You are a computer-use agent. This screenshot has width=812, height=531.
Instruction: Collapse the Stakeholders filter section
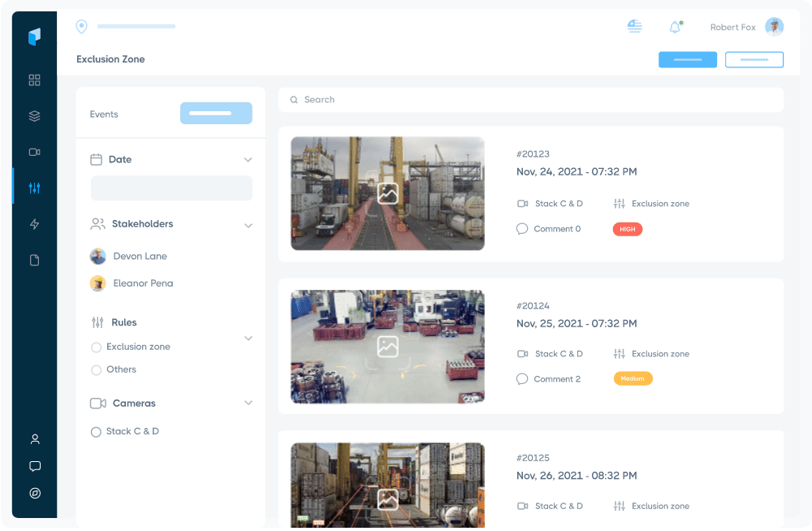point(248,224)
